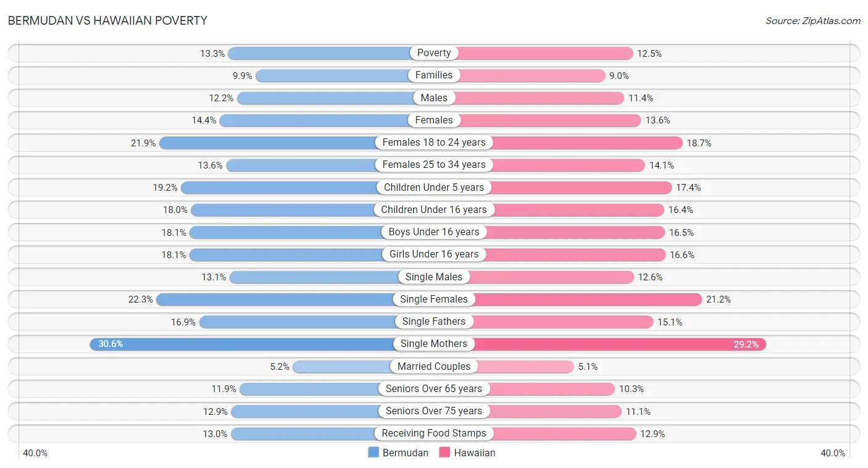Toggle the Bermudan legend label
Screen dimensions: 868x468
click(x=406, y=453)
